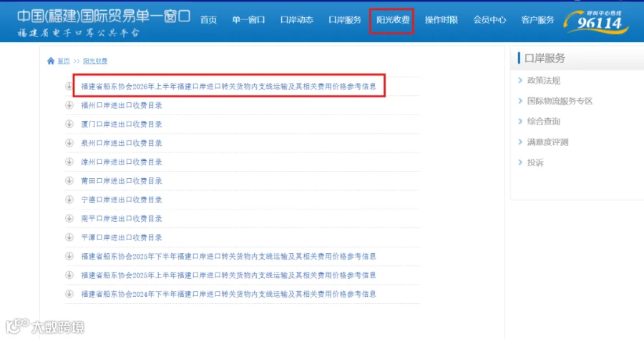
Task: Go to 满意度评测 in the sidebar
Action: coord(547,142)
